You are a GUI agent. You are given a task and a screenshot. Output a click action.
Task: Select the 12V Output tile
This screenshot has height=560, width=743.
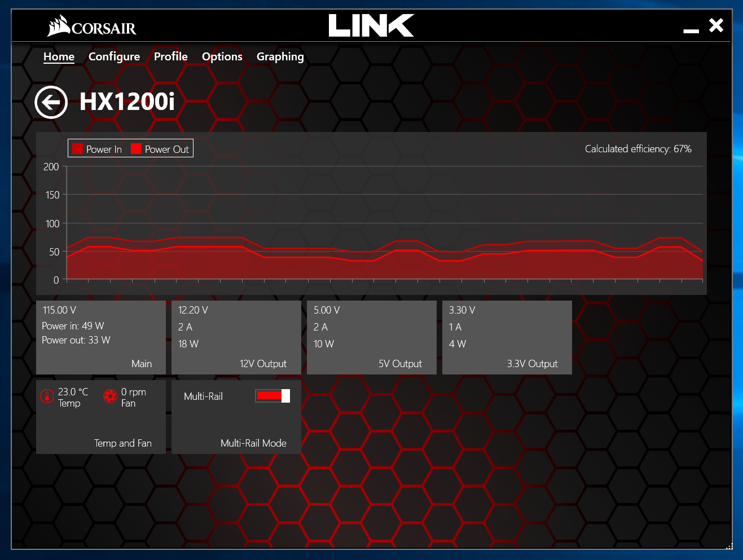[x=236, y=337]
